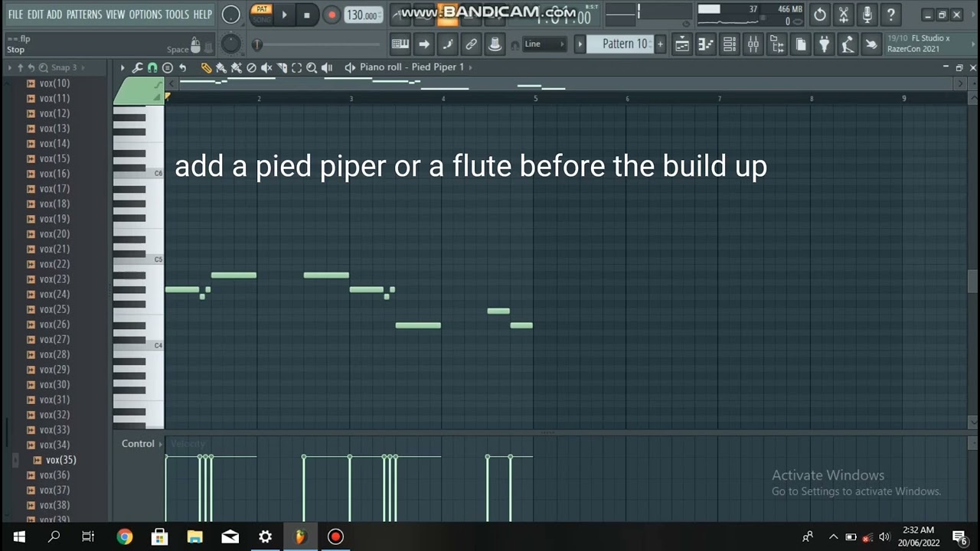Click the undo history circular arrow icon
This screenshot has width=980, height=551.
click(820, 15)
